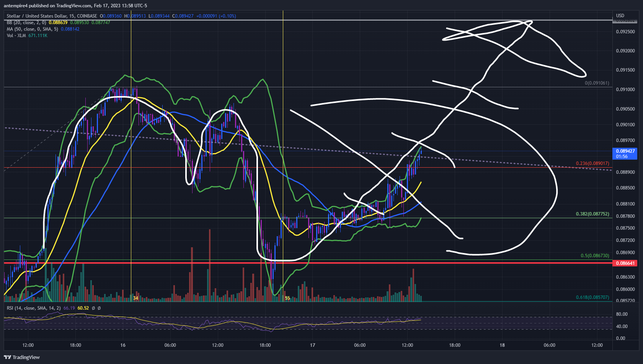Select the Fib level label 0.5(0.086730)

point(595,256)
